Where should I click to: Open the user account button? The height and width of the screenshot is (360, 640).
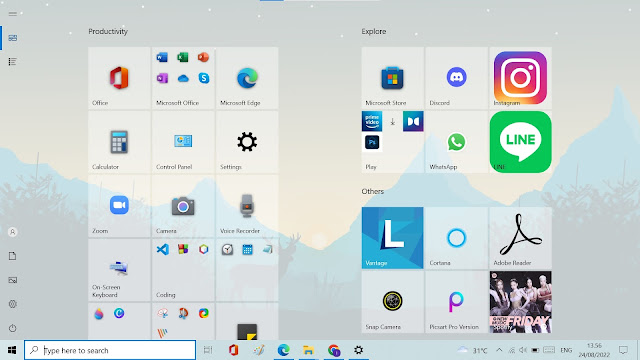point(13,232)
